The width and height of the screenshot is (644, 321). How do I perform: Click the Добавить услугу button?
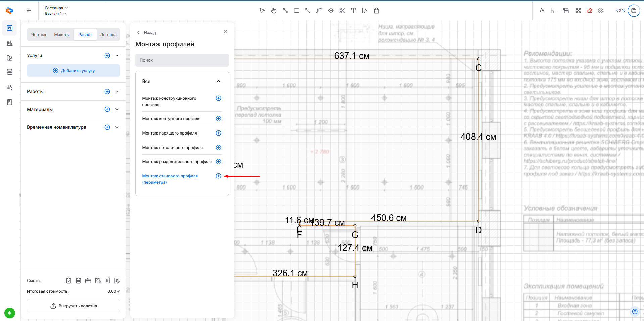pos(73,71)
